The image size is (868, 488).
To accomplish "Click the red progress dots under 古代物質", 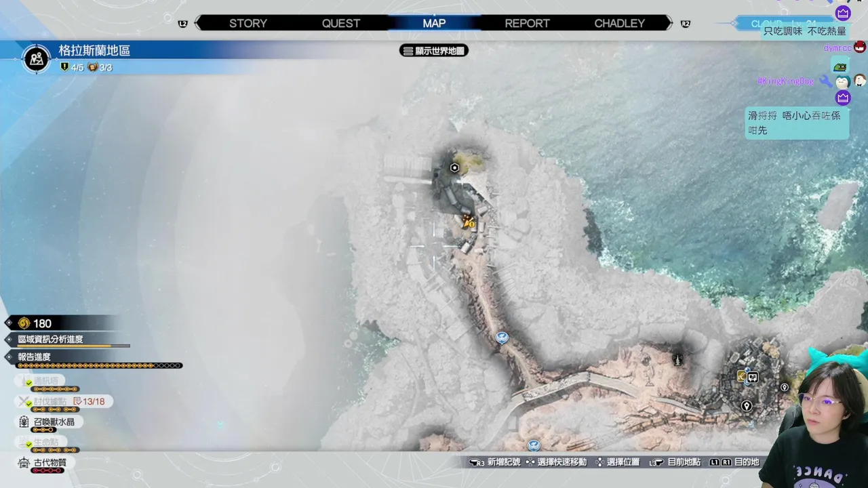I will 48,471.
